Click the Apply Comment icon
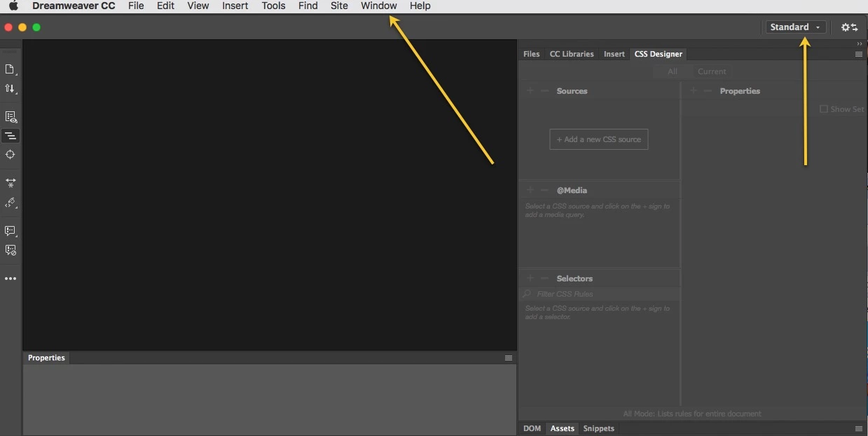The image size is (868, 436). (11, 231)
